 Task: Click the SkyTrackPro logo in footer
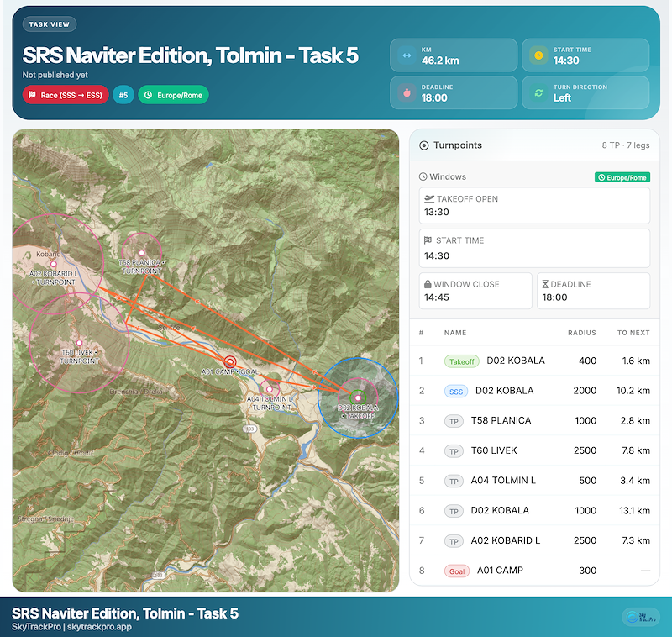(641, 617)
